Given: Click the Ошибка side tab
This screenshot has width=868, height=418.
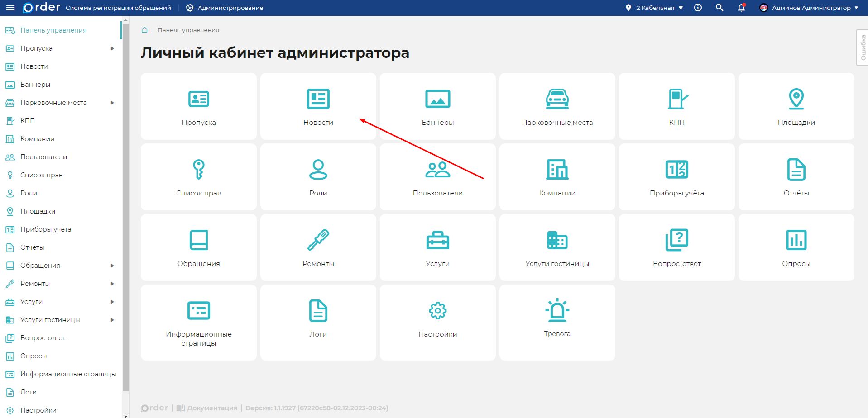Looking at the screenshot, I should [x=863, y=47].
